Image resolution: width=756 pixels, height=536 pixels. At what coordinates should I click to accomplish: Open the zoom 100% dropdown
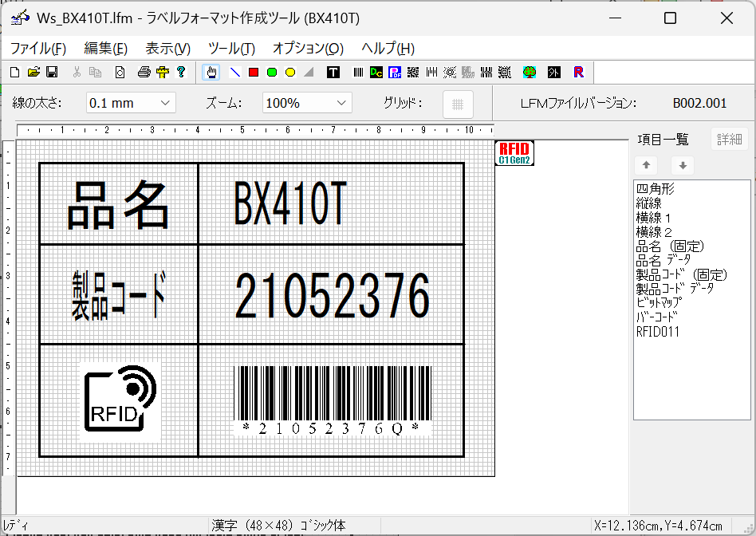(307, 103)
